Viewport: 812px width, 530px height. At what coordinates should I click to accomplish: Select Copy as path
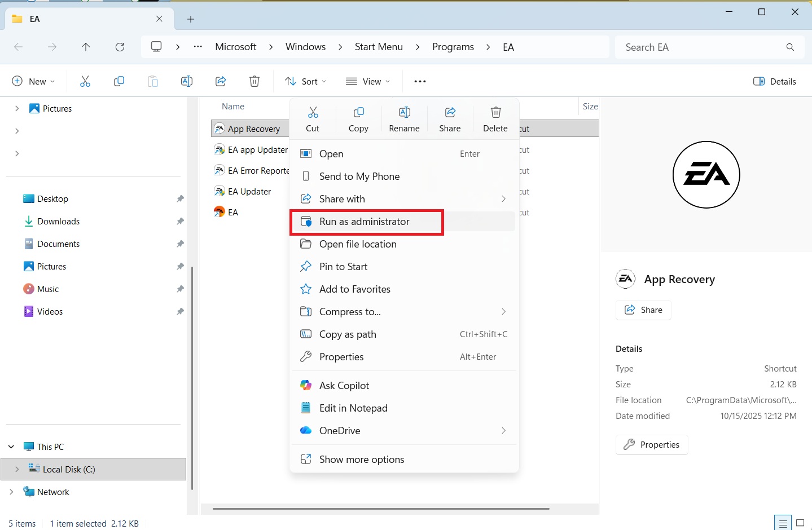pyautogui.click(x=404, y=334)
